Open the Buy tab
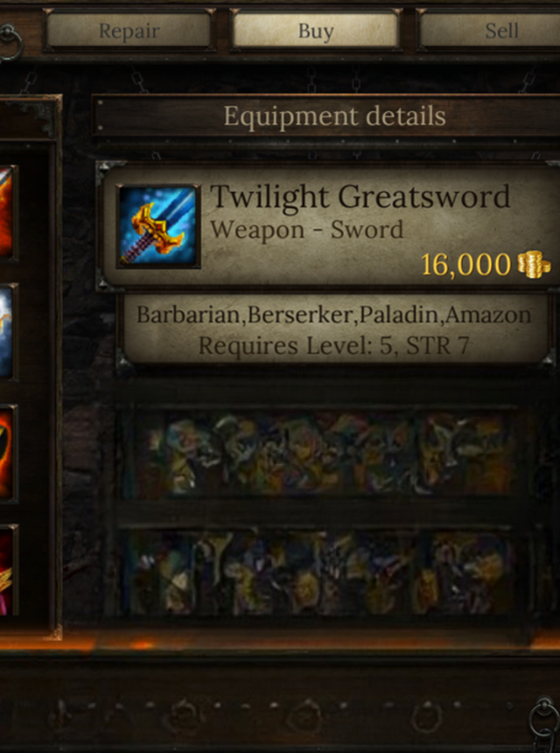Viewport: 560px width, 753px height. (x=315, y=31)
